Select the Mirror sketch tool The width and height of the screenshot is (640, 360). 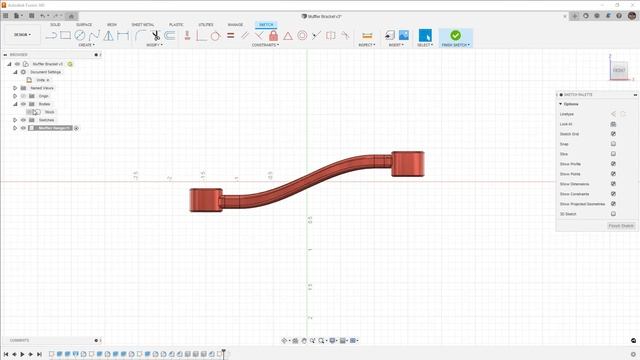[x=109, y=36]
